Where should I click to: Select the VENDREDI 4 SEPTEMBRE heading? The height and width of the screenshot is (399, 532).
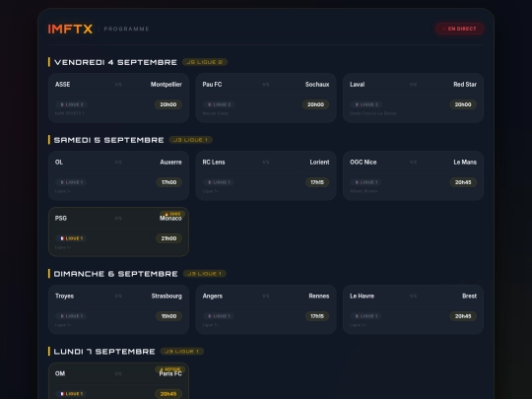tap(115, 62)
